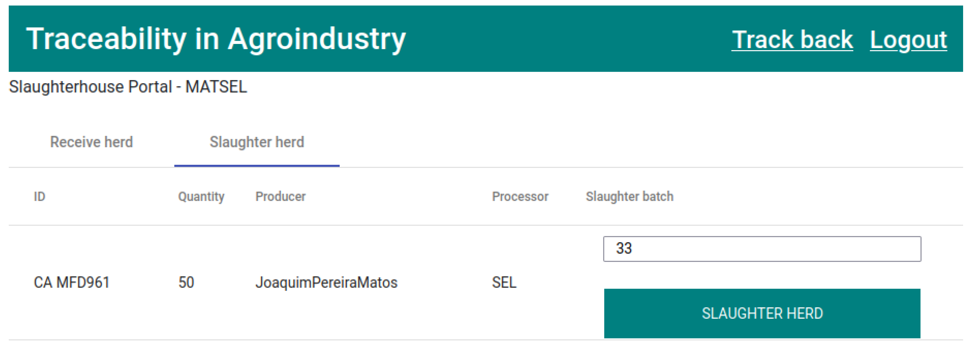Select the herd ID CA MFD961
980x353 pixels.
pyautogui.click(x=72, y=282)
